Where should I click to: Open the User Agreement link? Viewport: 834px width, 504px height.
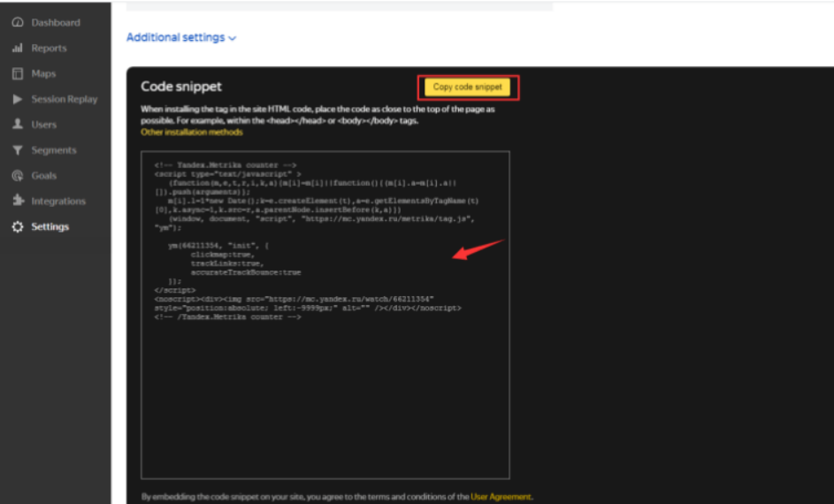click(x=501, y=497)
